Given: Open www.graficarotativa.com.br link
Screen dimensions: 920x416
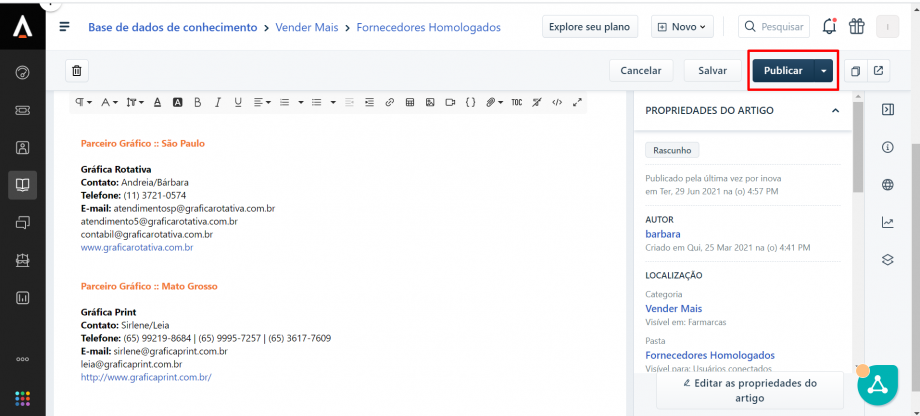Looking at the screenshot, I should click(137, 247).
